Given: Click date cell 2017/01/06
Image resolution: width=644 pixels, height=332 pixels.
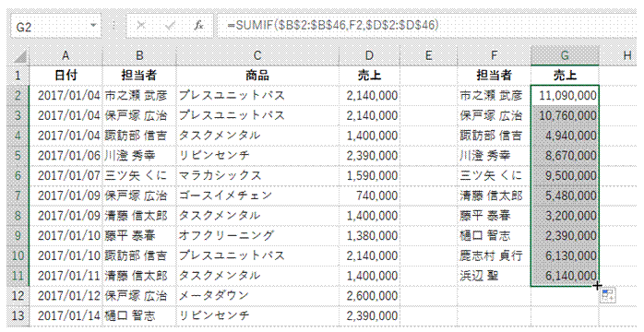Looking at the screenshot, I should (66, 156).
